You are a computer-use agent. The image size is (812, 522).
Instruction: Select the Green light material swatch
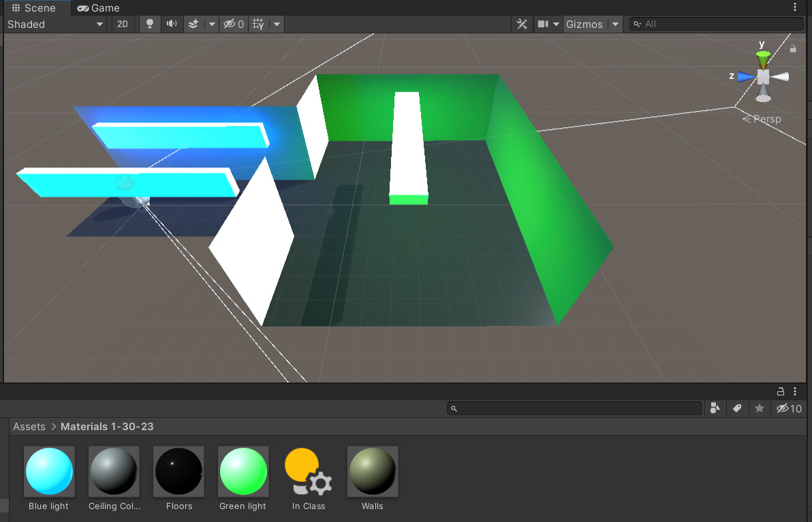(x=243, y=471)
